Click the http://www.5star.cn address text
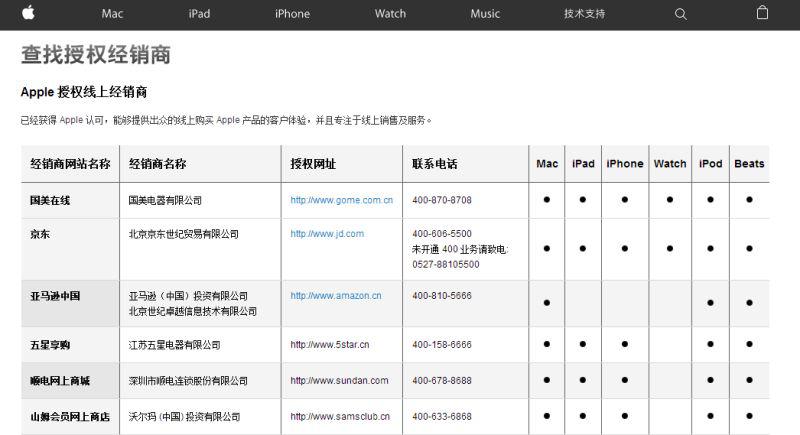The image size is (800, 435). [x=330, y=344]
